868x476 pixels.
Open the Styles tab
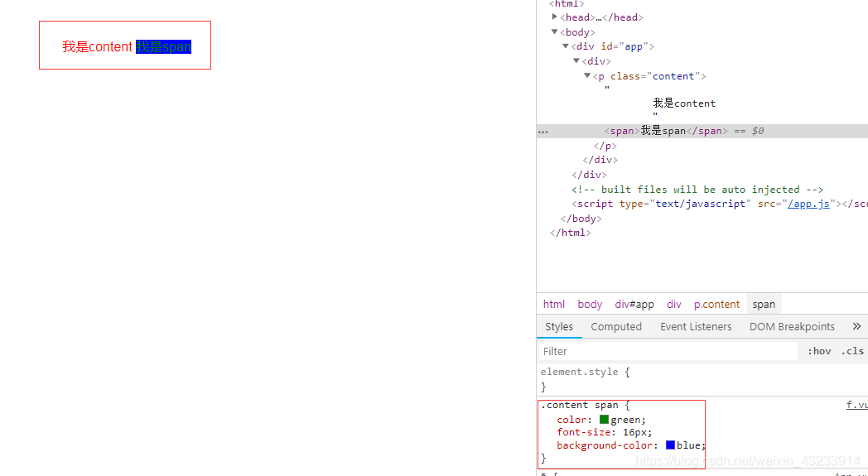(x=559, y=326)
